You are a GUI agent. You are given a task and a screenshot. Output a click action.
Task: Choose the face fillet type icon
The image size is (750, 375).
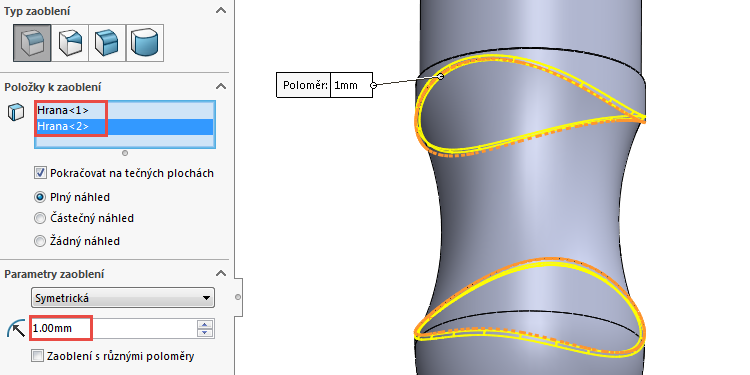107,43
